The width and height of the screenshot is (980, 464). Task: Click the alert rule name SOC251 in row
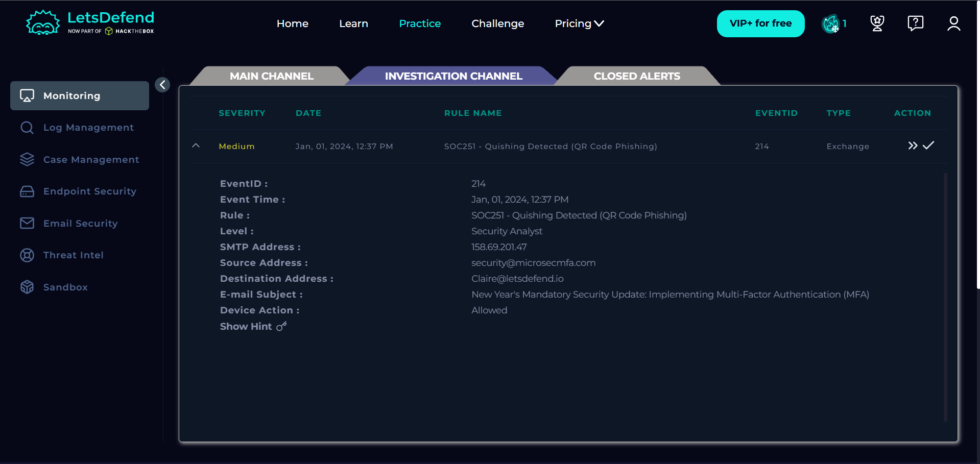point(551,146)
